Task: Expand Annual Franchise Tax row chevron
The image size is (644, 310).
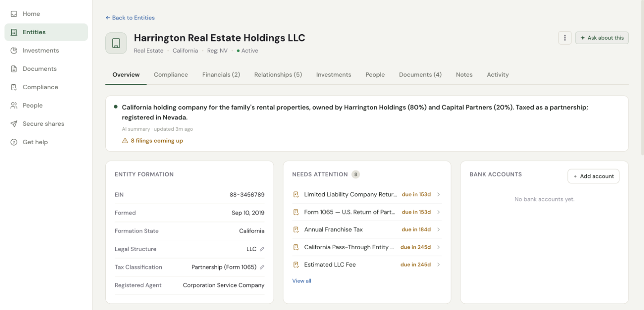Action: (x=439, y=230)
